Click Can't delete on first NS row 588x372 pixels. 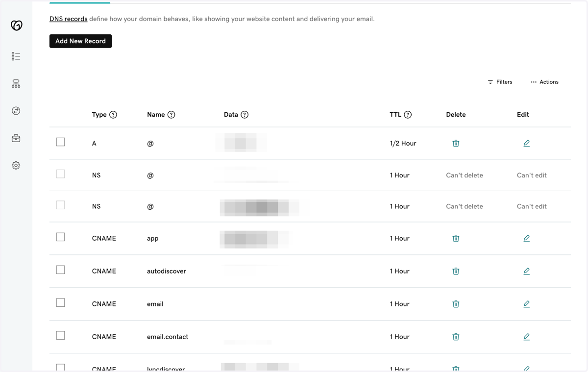point(465,175)
